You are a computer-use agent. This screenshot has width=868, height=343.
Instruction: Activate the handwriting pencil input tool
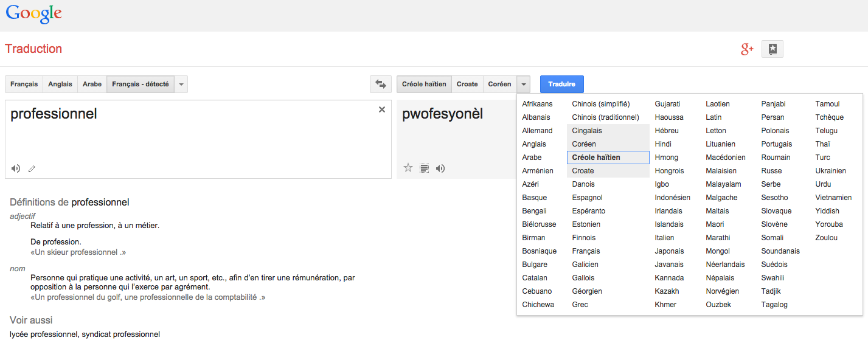pos(32,168)
